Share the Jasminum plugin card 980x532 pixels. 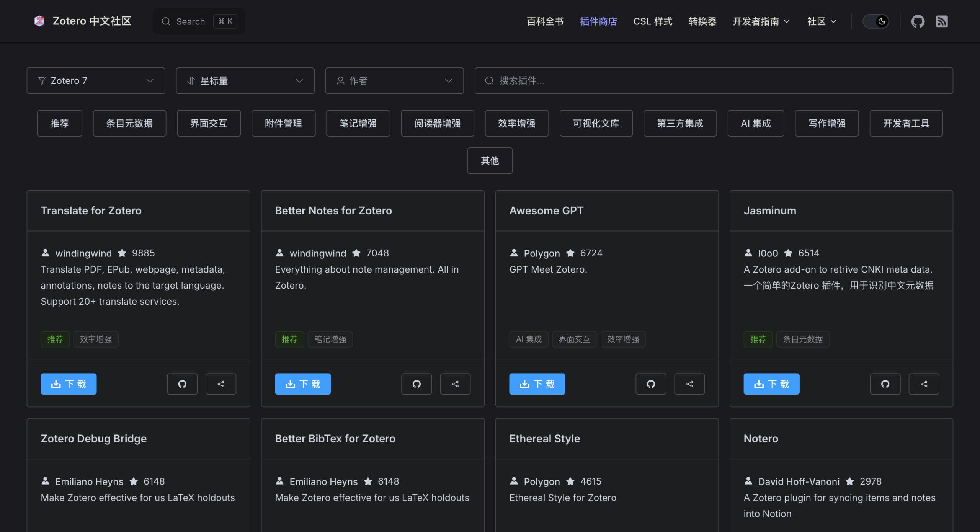pos(924,384)
